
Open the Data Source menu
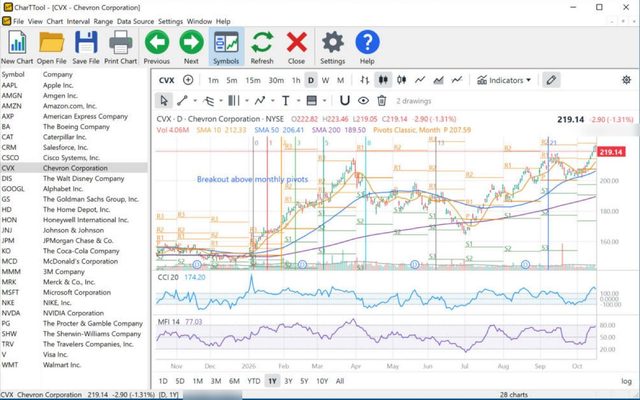[135, 21]
